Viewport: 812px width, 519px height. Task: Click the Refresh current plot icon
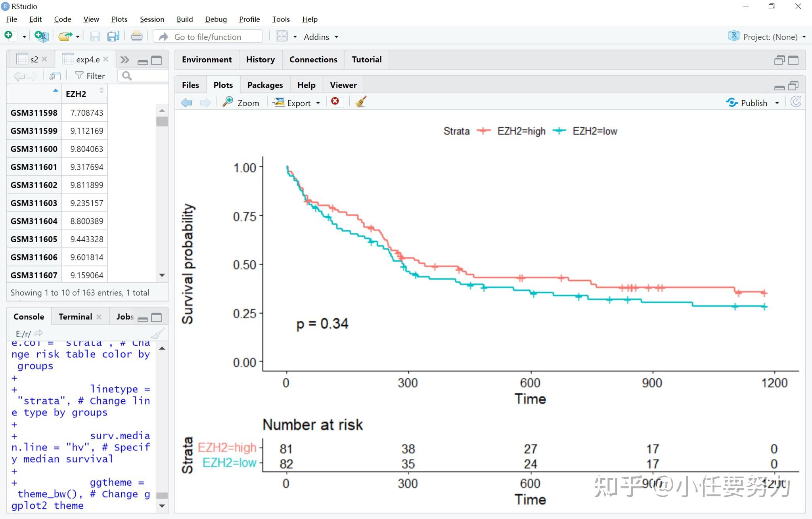[796, 102]
